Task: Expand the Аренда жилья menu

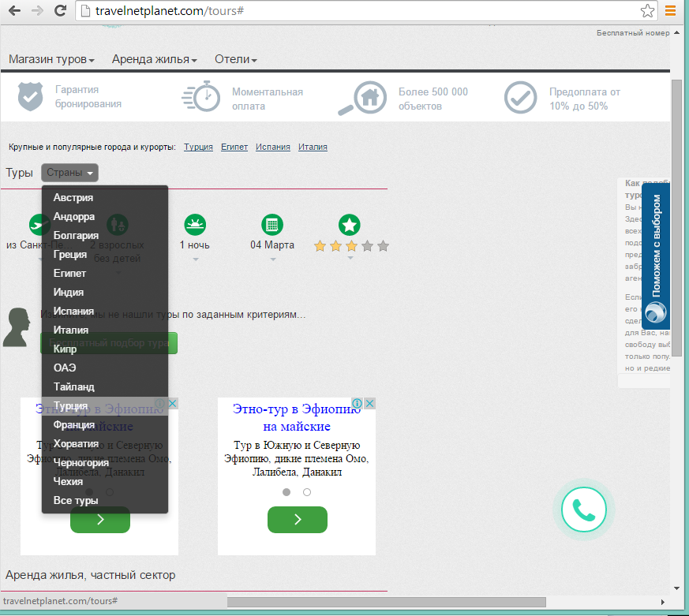Action: (154, 59)
